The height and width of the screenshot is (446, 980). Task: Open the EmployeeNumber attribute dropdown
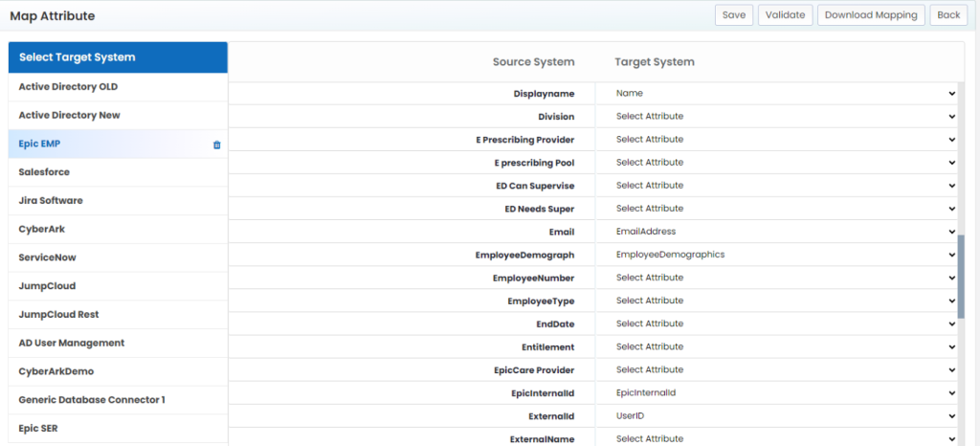pos(777,278)
